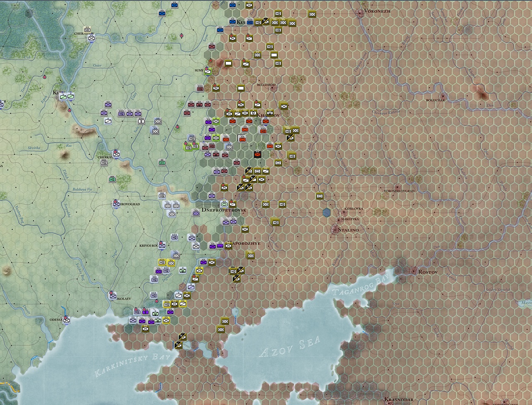Click the Azov Sea label
The image size is (532, 405).
click(290, 347)
